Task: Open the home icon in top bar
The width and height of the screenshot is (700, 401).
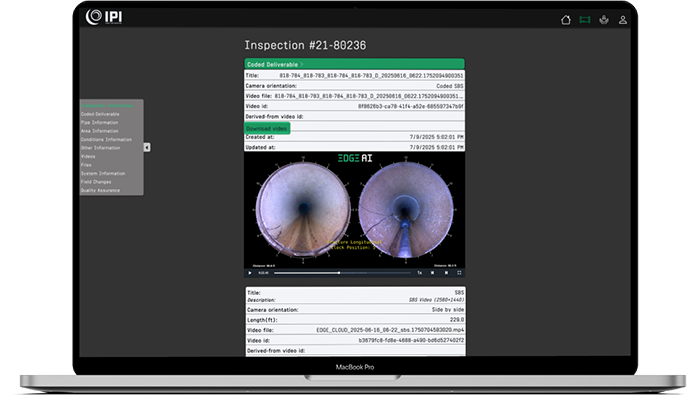Action: (x=566, y=19)
